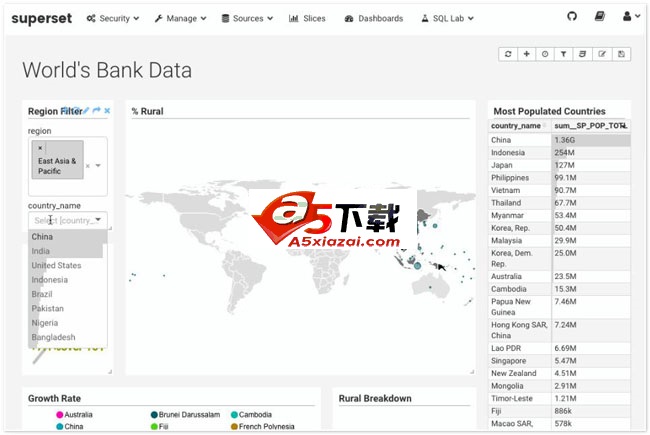The height and width of the screenshot is (435, 650).
Task: Select Indonesia in country dropdown list
Action: [x=68, y=280]
